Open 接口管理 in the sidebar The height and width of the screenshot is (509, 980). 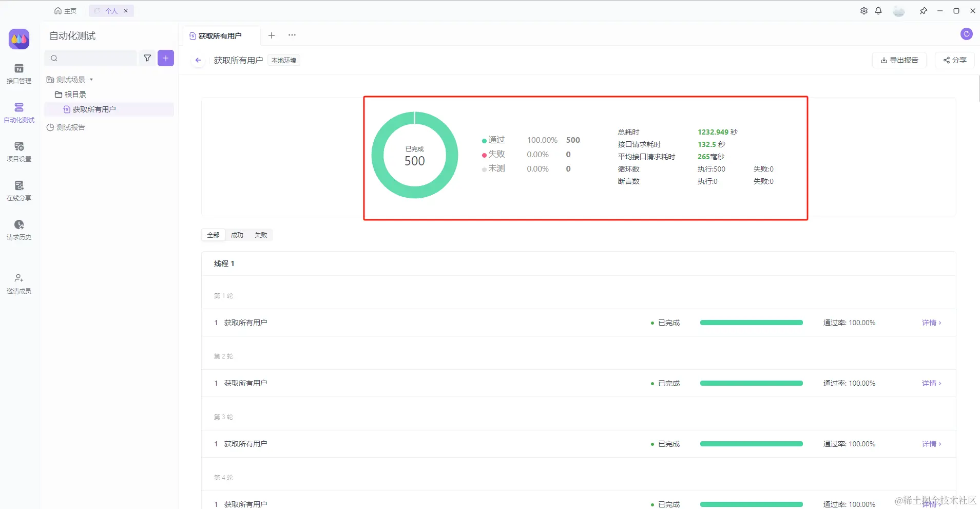pyautogui.click(x=19, y=74)
